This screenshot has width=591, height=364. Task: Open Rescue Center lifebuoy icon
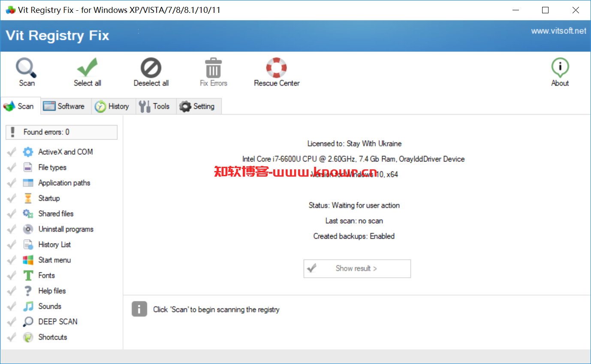[277, 68]
